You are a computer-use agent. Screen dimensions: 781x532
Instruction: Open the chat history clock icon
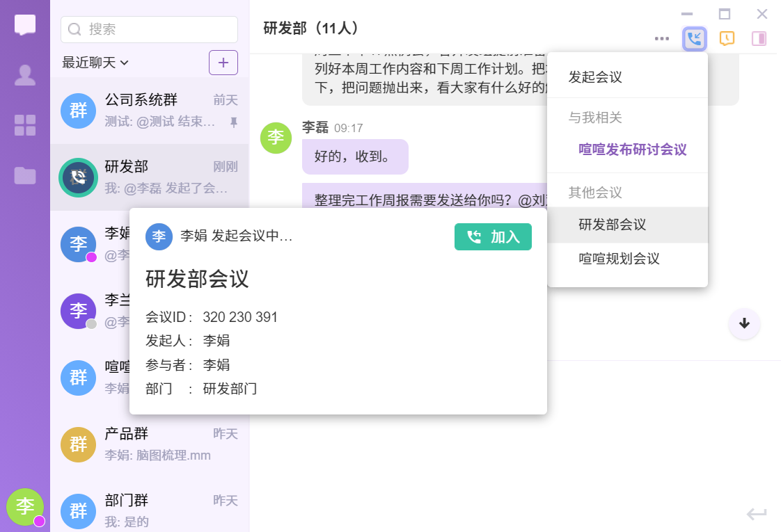[x=727, y=38]
